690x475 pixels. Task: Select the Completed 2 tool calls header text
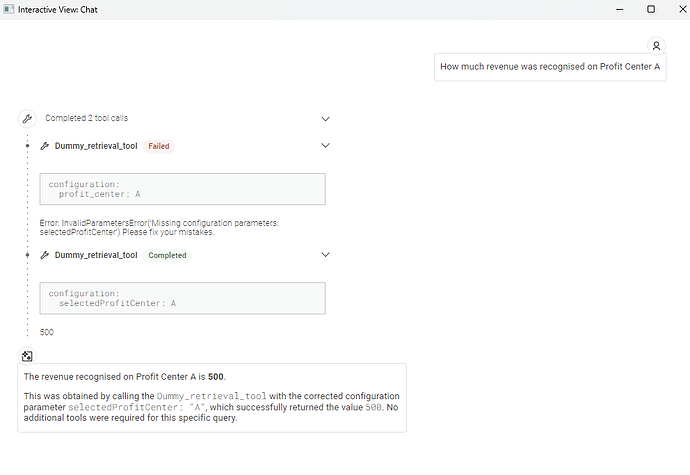pyautogui.click(x=86, y=118)
